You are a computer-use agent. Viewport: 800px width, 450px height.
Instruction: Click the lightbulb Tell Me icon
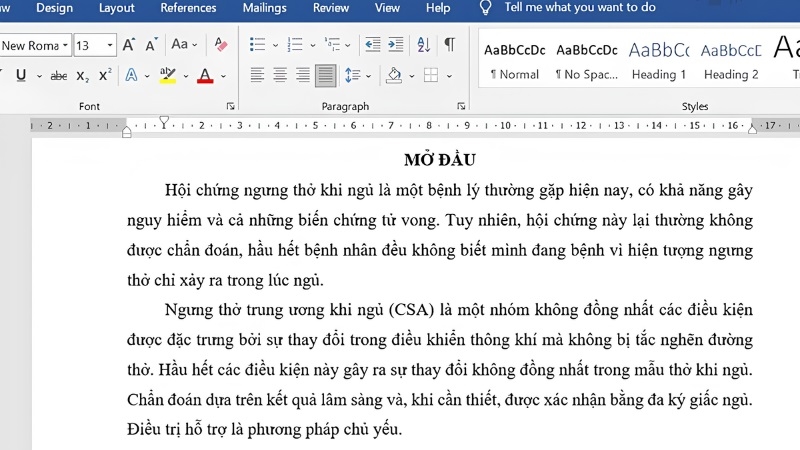485,7
